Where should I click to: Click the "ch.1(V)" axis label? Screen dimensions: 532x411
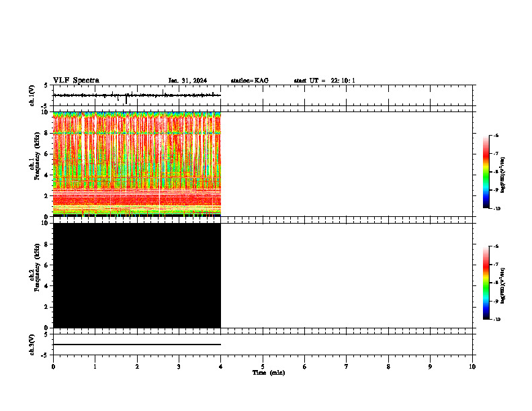coord(32,95)
